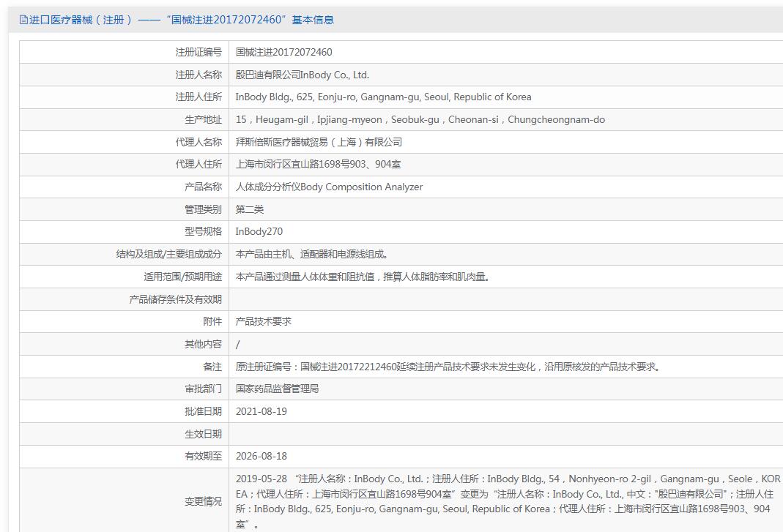Click the validity date 2026-08-18

[261, 456]
